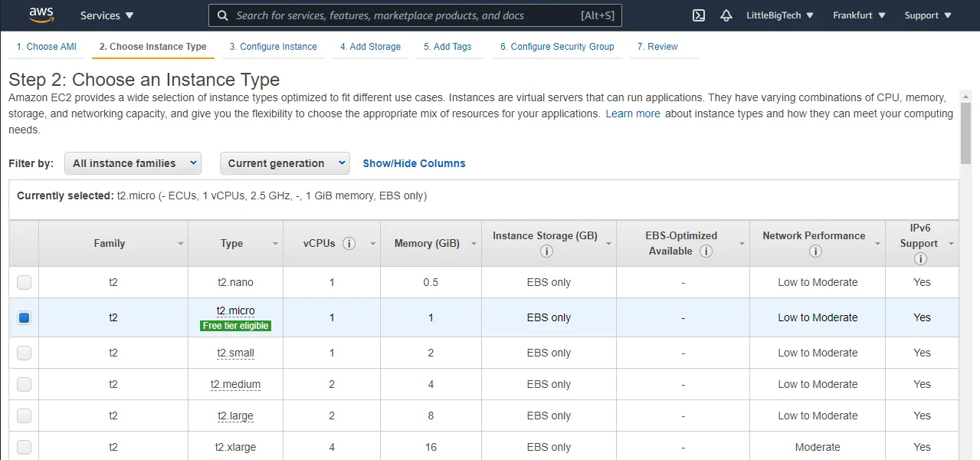
Task: Show info for Network Performance column
Action: 815,251
